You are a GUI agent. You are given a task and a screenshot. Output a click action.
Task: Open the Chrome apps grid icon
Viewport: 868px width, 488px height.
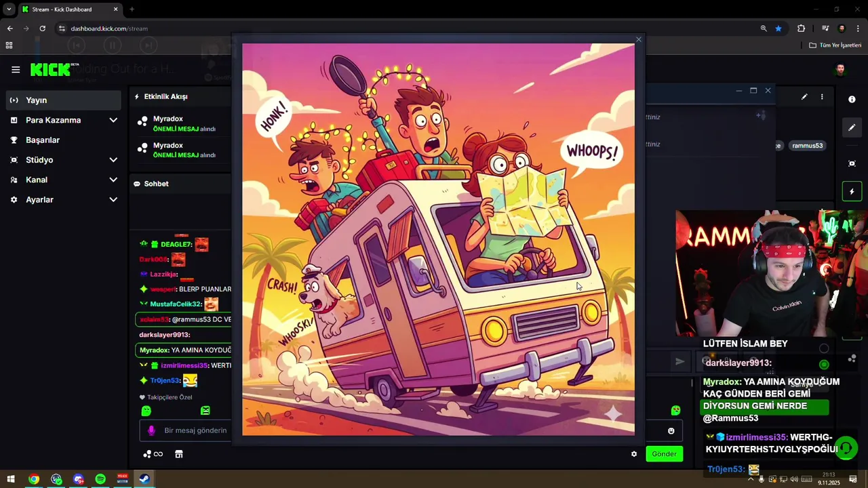point(9,45)
